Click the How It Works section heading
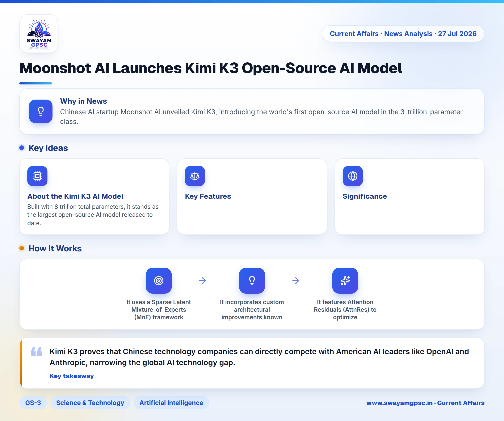The image size is (504, 421). pyautogui.click(x=55, y=248)
